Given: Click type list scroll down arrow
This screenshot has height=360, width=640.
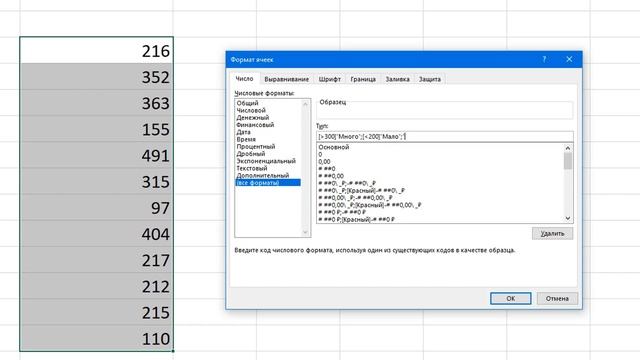Looking at the screenshot, I should (x=568, y=218).
